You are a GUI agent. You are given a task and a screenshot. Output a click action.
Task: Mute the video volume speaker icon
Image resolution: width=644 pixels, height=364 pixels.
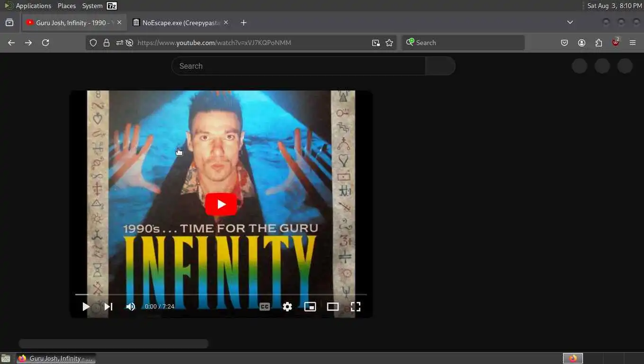(131, 307)
